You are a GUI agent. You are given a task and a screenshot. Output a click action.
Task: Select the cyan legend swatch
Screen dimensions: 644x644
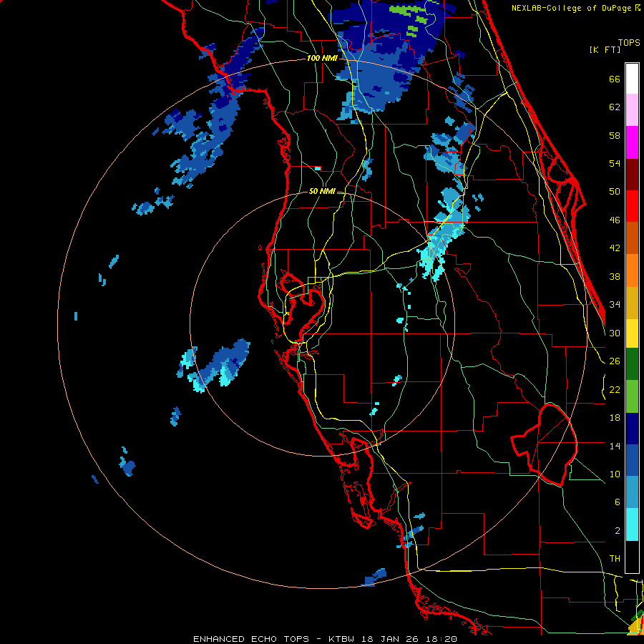pos(632,525)
